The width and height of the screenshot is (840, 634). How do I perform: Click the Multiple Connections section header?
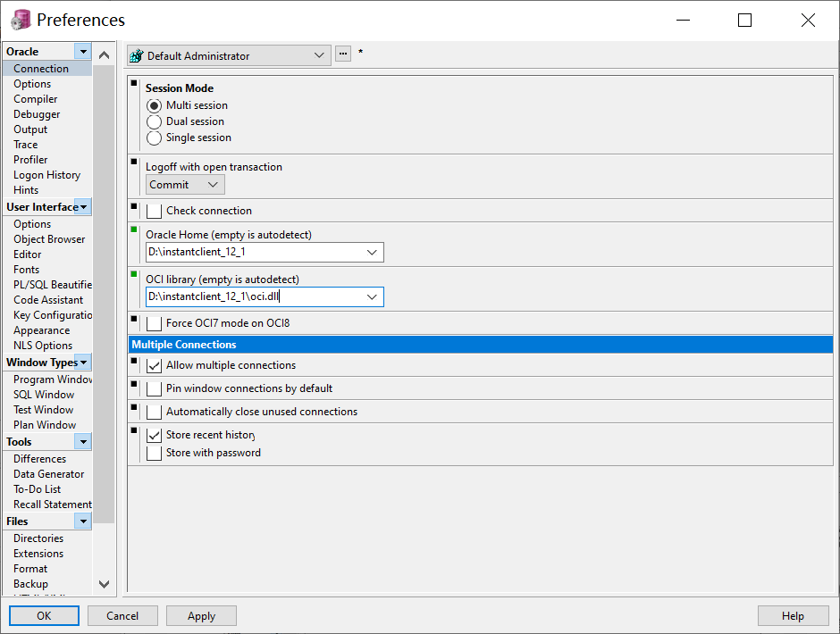coord(481,345)
